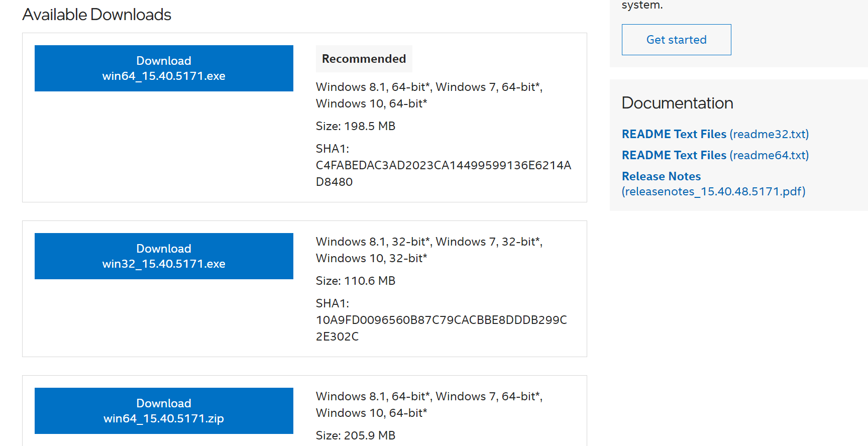Image resolution: width=868 pixels, height=446 pixels.
Task: Click the SHA1 label of the win64 exe
Action: click(332, 149)
